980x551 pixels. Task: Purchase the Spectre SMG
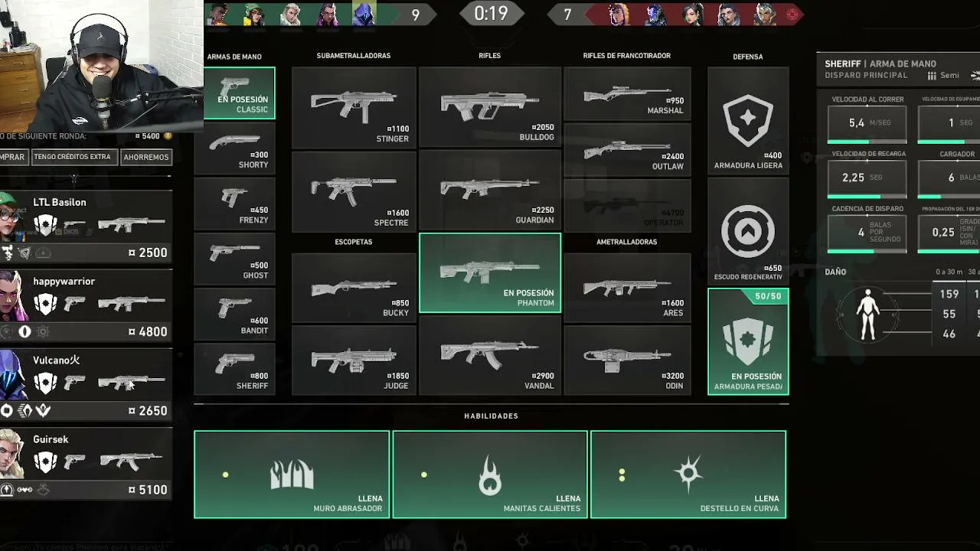click(x=354, y=191)
